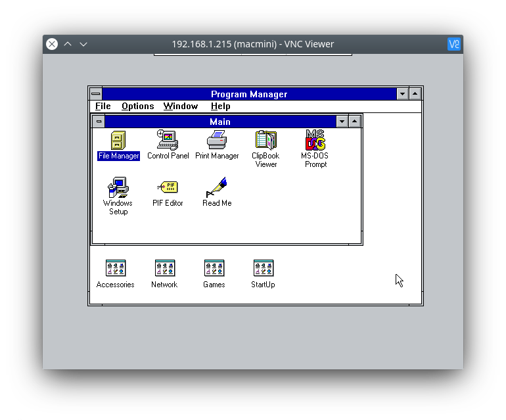Open the Program Manager control menu box

pos(96,94)
